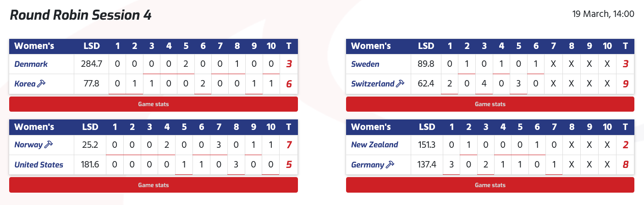Screen dimensions: 644x205
Task: Click the hammer icon beside Germany
Action: pyautogui.click(x=391, y=165)
